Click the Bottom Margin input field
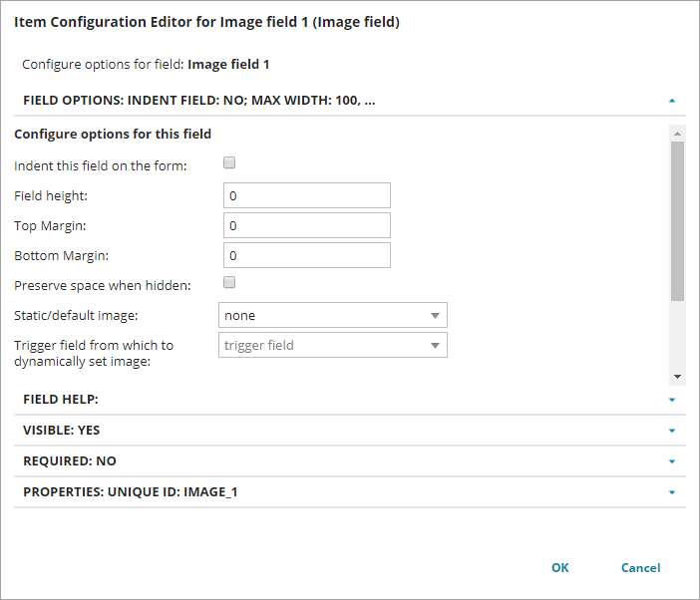700x600 pixels. click(307, 255)
